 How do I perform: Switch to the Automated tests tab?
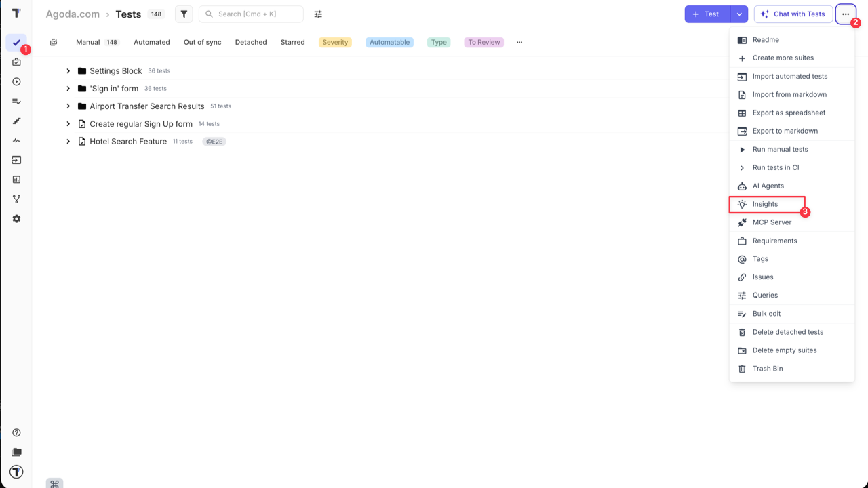click(151, 42)
